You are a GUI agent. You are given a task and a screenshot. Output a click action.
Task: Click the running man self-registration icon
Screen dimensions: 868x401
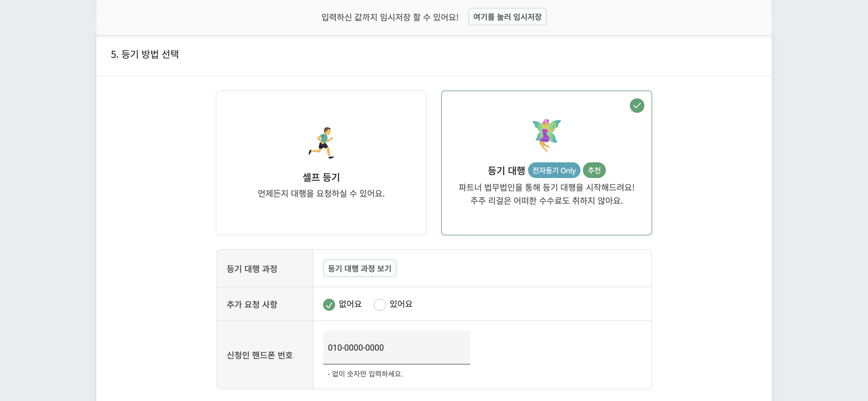(x=321, y=143)
